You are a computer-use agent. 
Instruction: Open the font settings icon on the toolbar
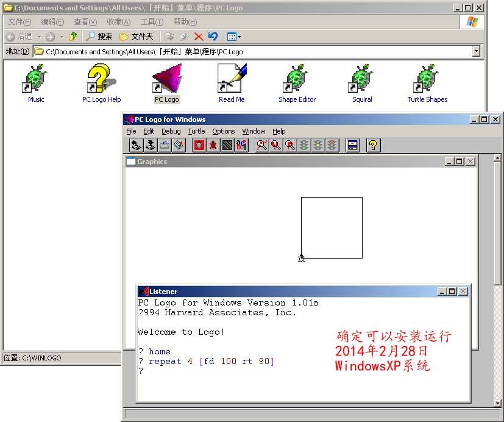click(242, 145)
